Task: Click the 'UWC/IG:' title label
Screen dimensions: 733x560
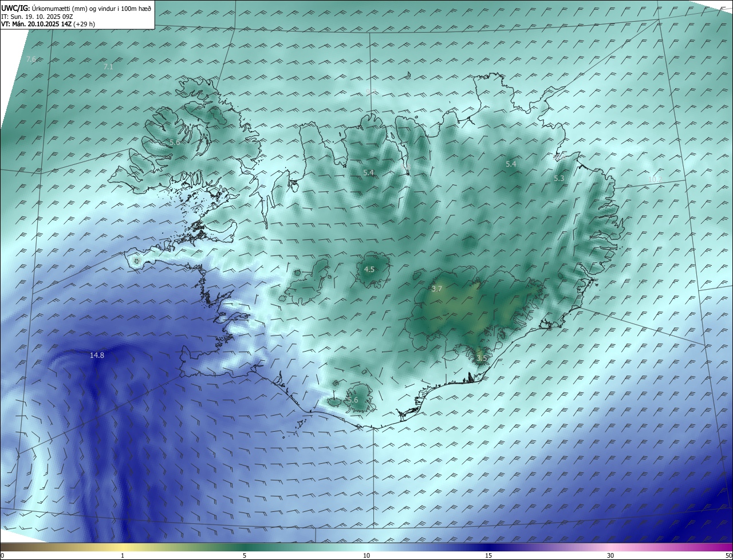Action: [x=15, y=8]
